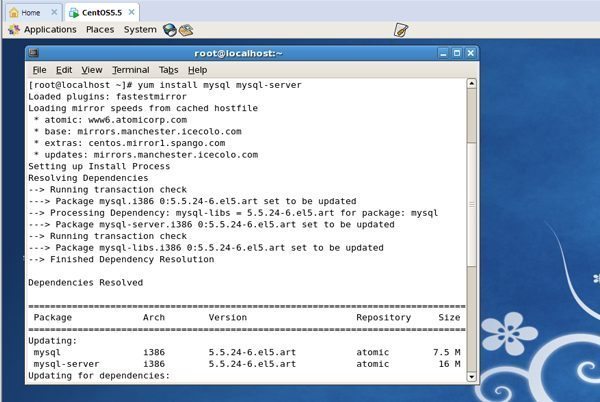The height and width of the screenshot is (402, 600).
Task: Click the 'Package mysql.i386' set to be updated line
Action: coord(192,201)
